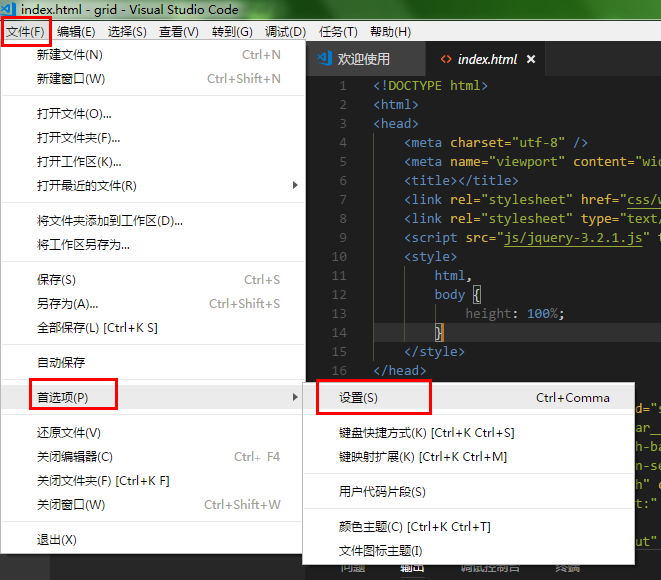Click line number 16 in gutter

point(339,371)
